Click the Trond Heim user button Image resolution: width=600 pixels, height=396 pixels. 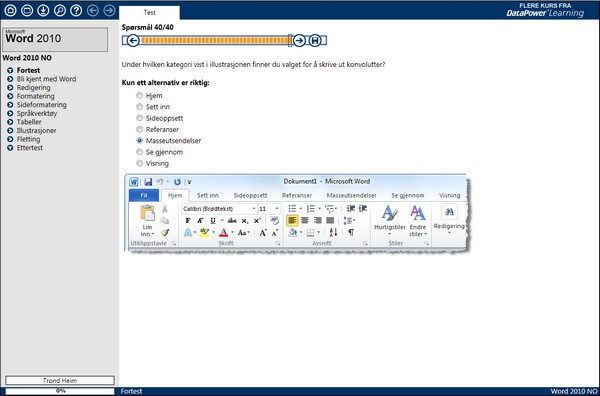60,380
